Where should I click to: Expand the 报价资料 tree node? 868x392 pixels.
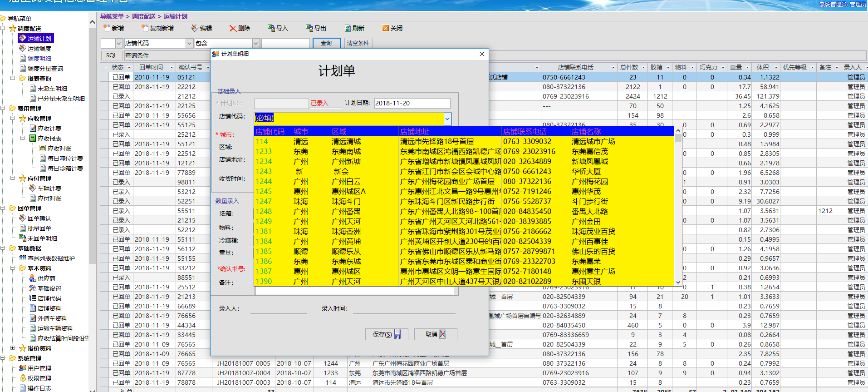click(x=13, y=348)
